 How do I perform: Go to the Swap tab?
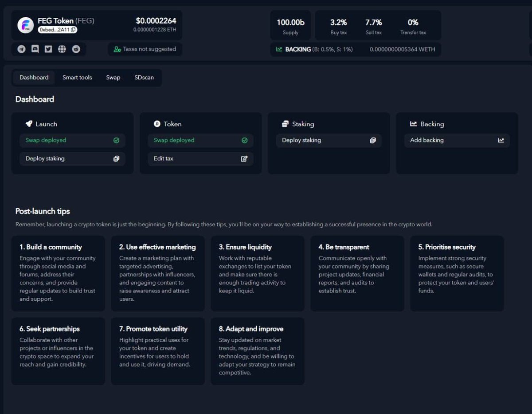pyautogui.click(x=113, y=77)
